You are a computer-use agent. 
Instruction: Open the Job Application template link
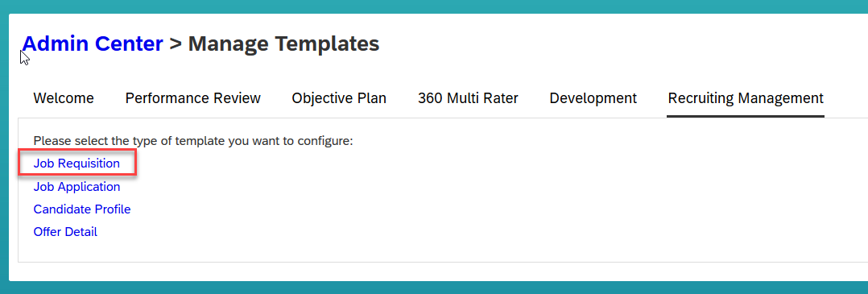point(76,187)
